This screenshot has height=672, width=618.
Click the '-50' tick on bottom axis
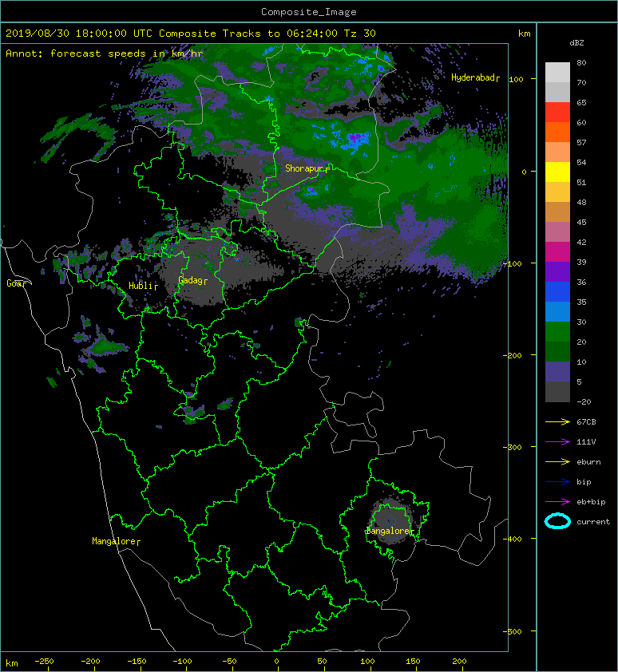pos(229,662)
